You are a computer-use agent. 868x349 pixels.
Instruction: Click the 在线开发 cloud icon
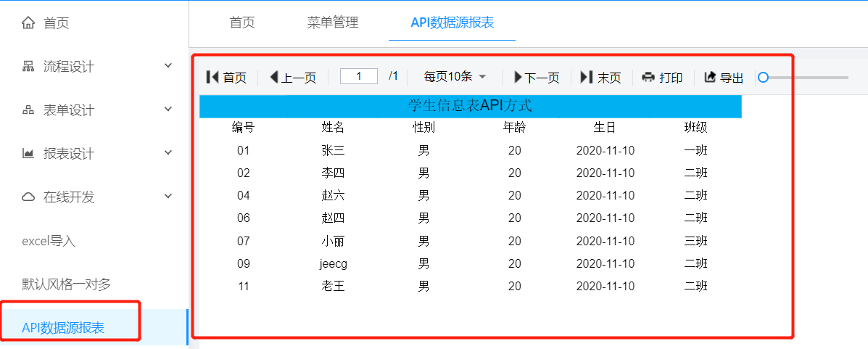(28, 197)
